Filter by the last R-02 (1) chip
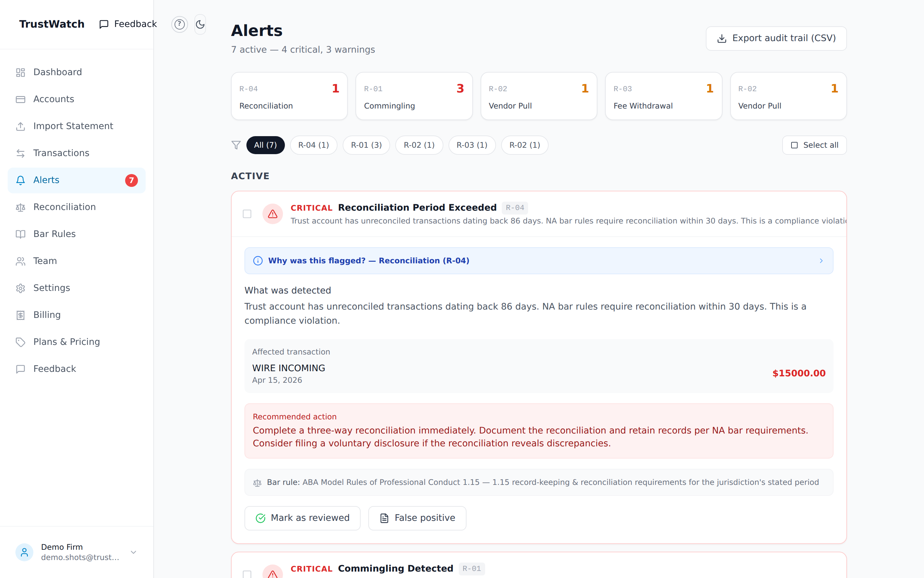This screenshot has height=578, width=924. [x=525, y=145]
